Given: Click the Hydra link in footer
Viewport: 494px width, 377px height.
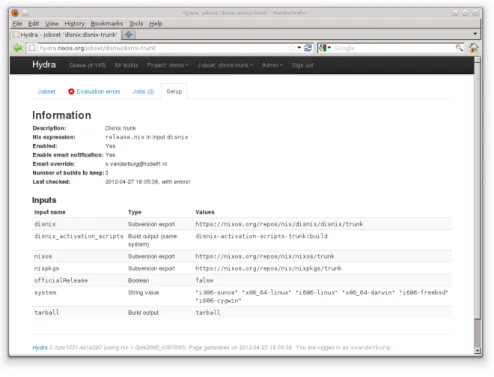Looking at the screenshot, I should 40,347.
